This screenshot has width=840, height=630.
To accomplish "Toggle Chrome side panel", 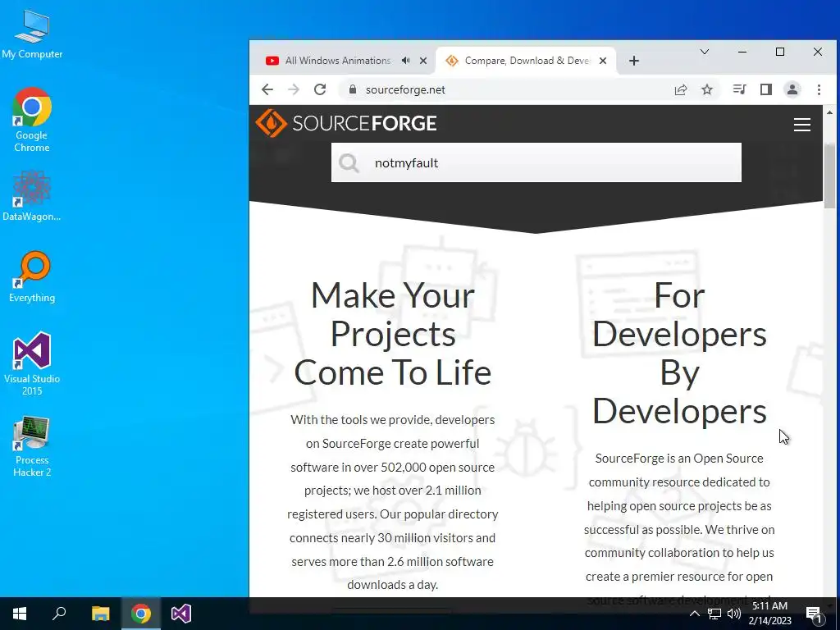I will coord(766,89).
